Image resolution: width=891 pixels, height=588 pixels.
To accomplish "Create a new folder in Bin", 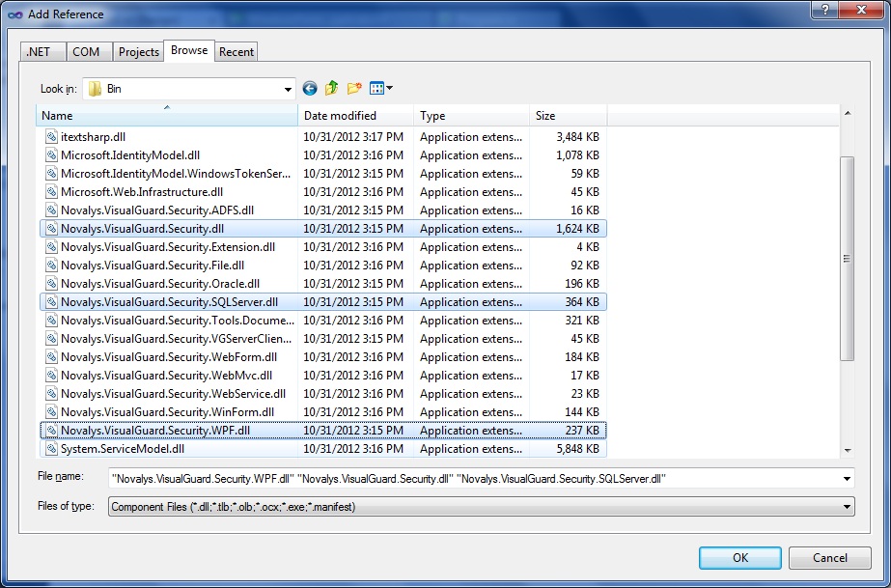I will (353, 88).
